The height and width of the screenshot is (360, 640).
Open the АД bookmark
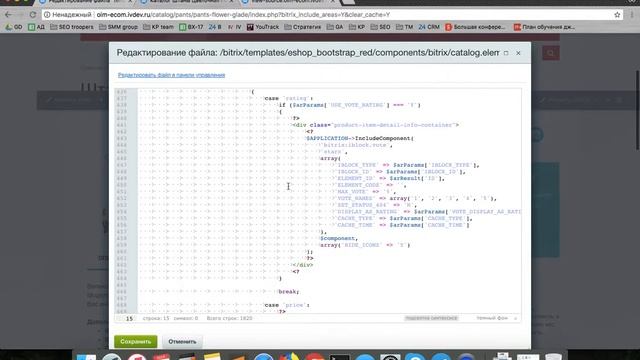tap(36, 27)
